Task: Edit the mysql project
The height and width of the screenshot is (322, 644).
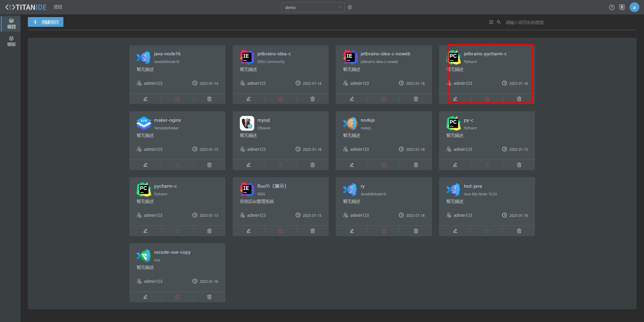Action: [x=249, y=165]
